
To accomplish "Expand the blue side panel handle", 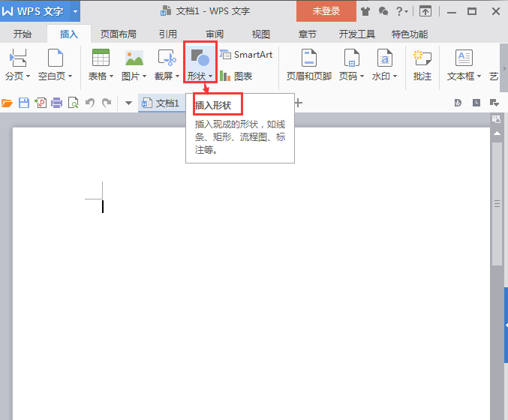I will 506,325.
